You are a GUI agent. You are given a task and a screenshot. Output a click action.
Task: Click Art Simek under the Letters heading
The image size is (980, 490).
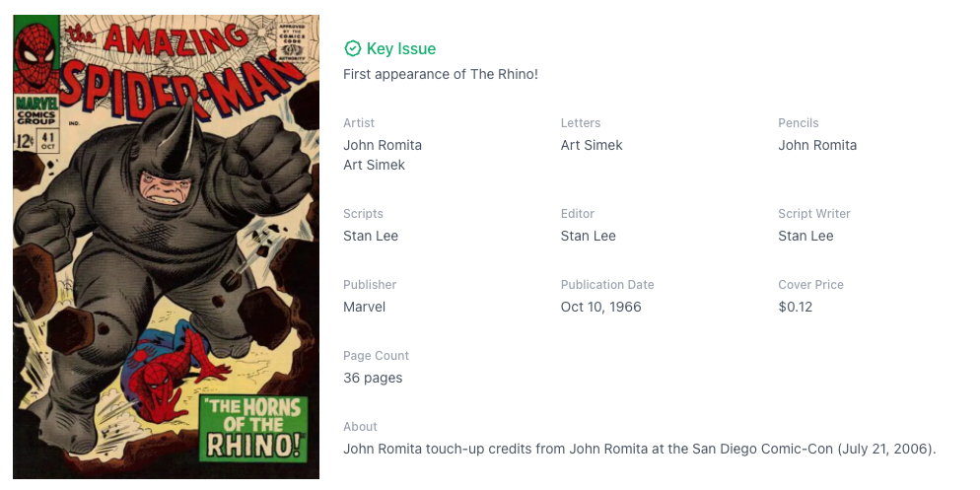pyautogui.click(x=592, y=145)
